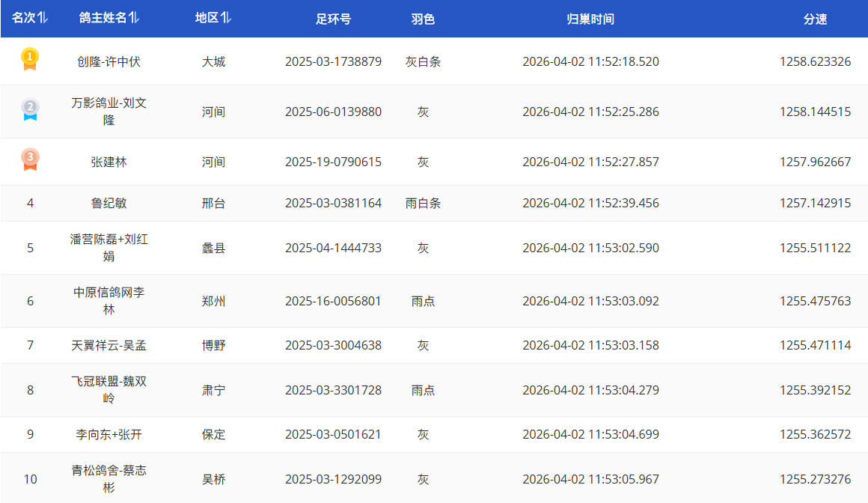Viewport: 868px width, 503px height.
Task: Sort by 鸽主姓名 column arrow icon
Action: [134, 19]
